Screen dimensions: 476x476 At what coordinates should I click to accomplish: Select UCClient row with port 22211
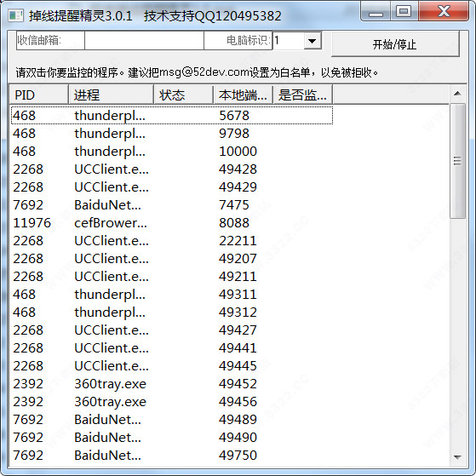(172, 241)
